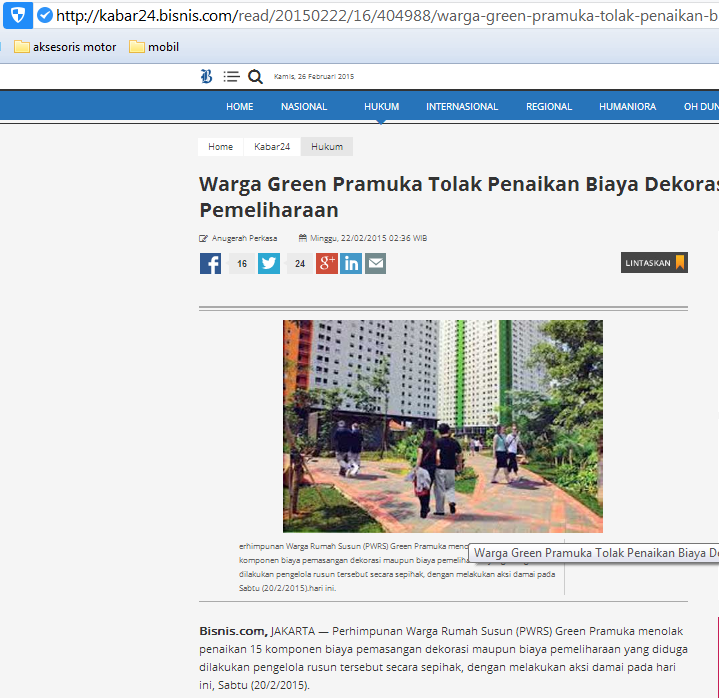Click the magnifier search icon
719x698 pixels.
(x=255, y=77)
